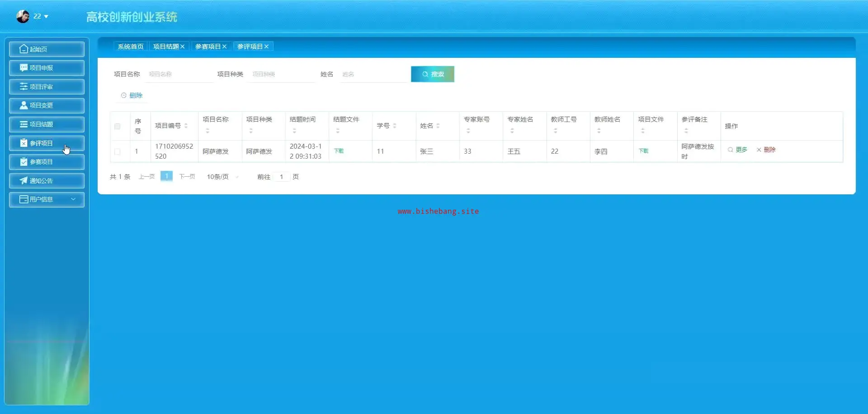Open the user 22 account dropdown arrow
868x414 pixels.
pyautogui.click(x=46, y=17)
